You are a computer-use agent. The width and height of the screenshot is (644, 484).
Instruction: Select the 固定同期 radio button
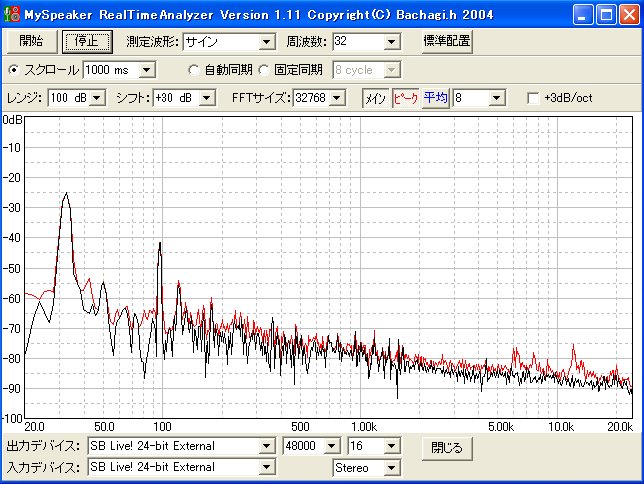pos(264,70)
